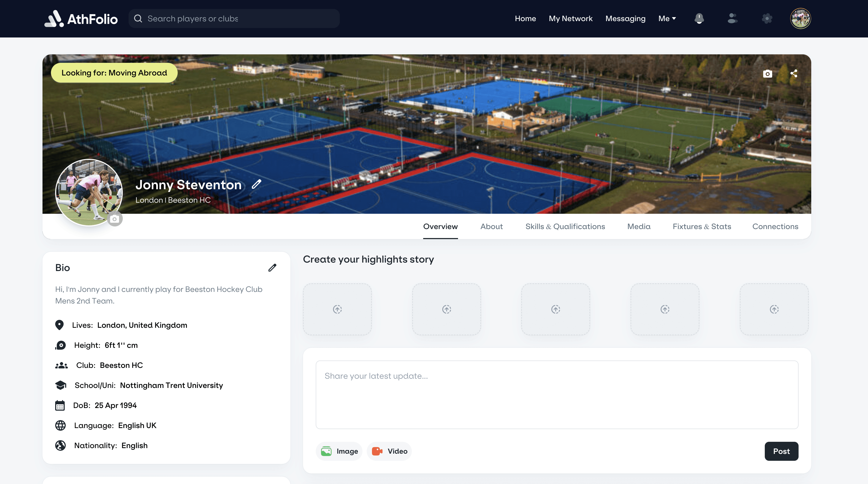Click the 'Share your latest update' text box
Viewport: 868px width, 484px height.
(x=557, y=395)
